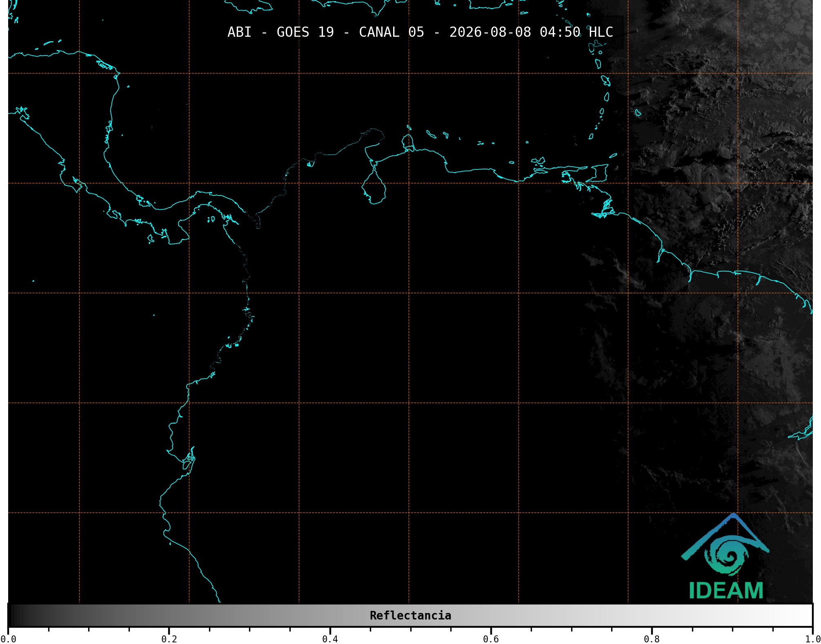821x644 pixels.
Task: Click the 0.4 tick label on colorbar
Action: [330, 639]
